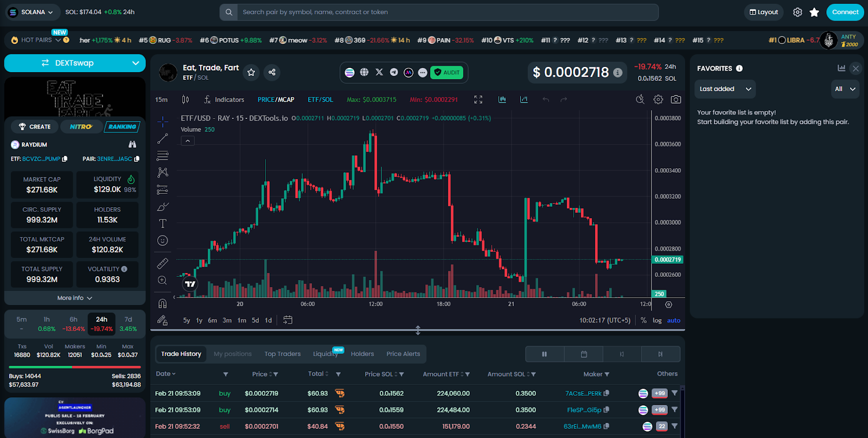Open the SOLANA chain dropdown
Screen dimensions: 868x438
32,12
